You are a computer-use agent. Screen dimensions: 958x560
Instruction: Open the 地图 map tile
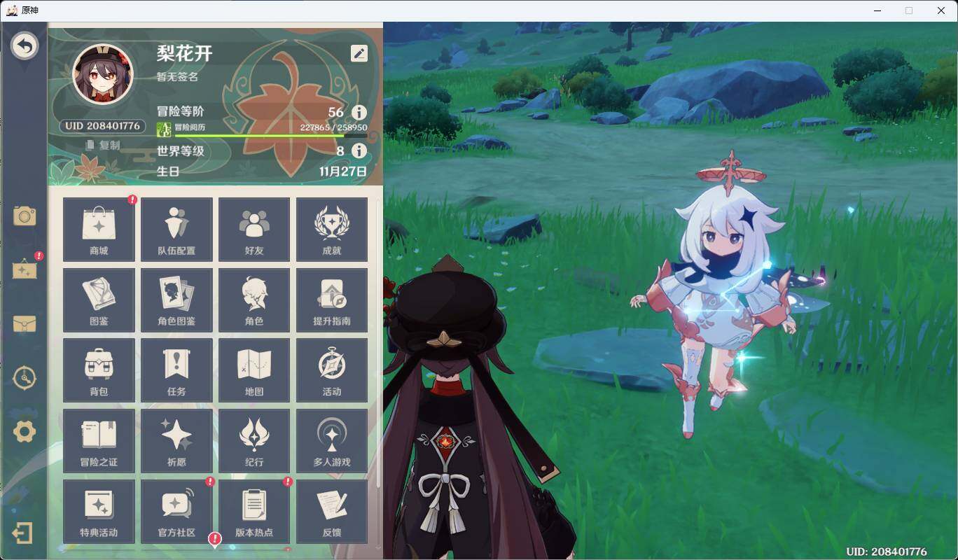(254, 371)
